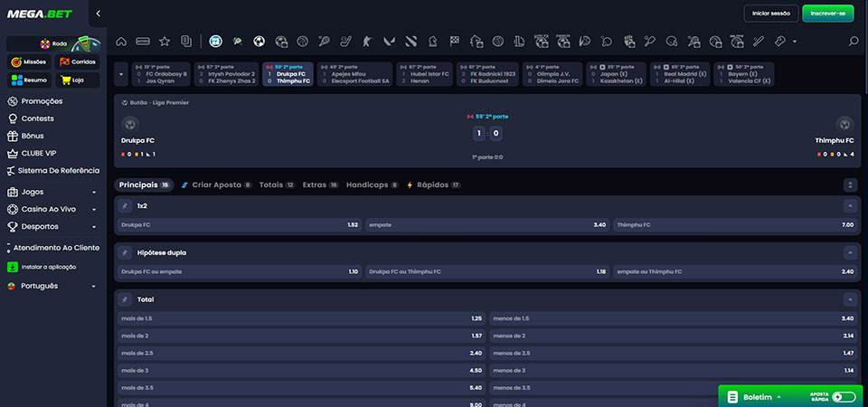Open the search magnifier icon
Screen dimensions: 868x407
click(854, 42)
